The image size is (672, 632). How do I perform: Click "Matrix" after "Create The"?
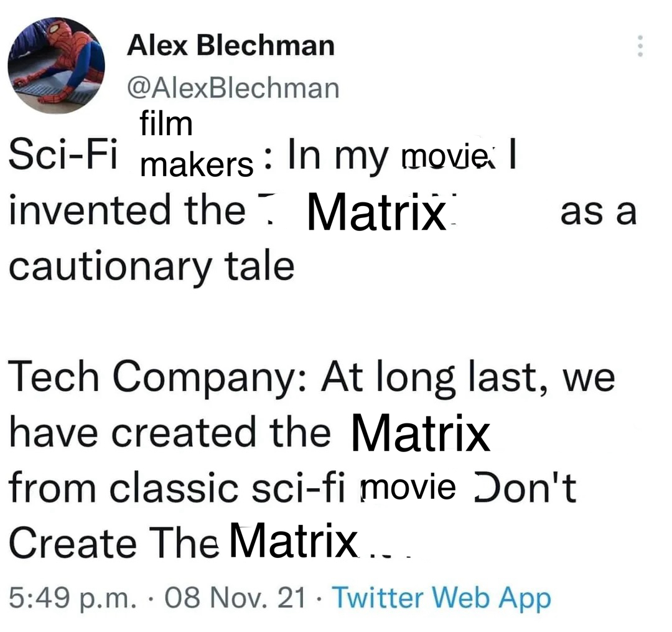[293, 541]
